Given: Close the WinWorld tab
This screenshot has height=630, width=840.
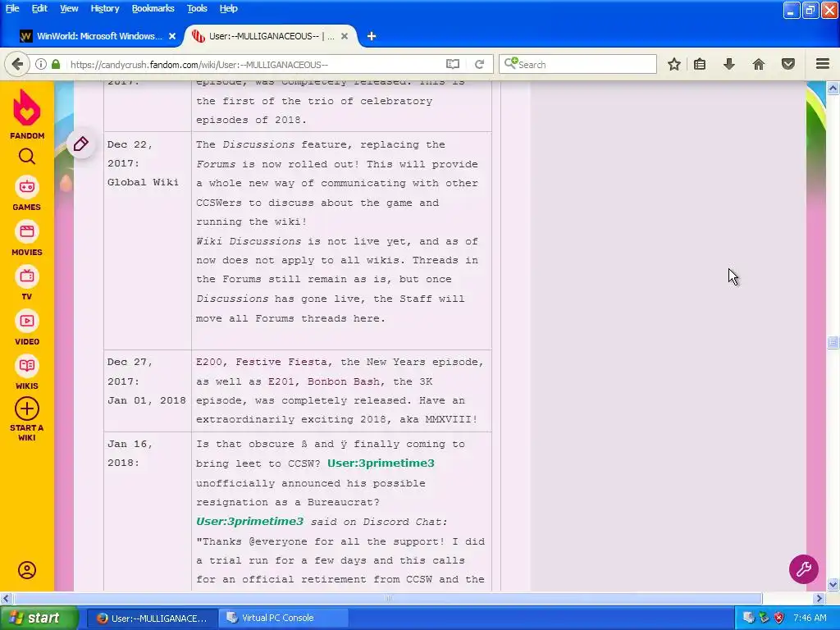Looking at the screenshot, I should pyautogui.click(x=172, y=36).
